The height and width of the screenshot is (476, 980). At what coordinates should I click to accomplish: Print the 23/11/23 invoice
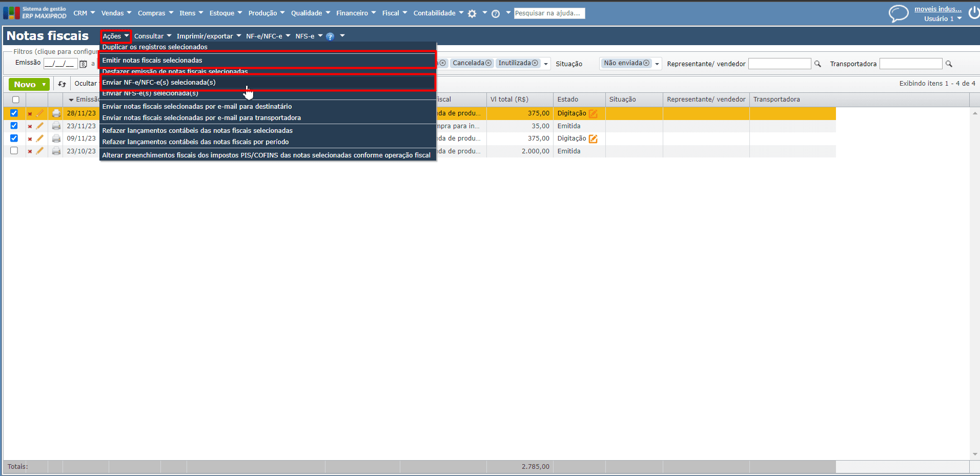tap(56, 126)
